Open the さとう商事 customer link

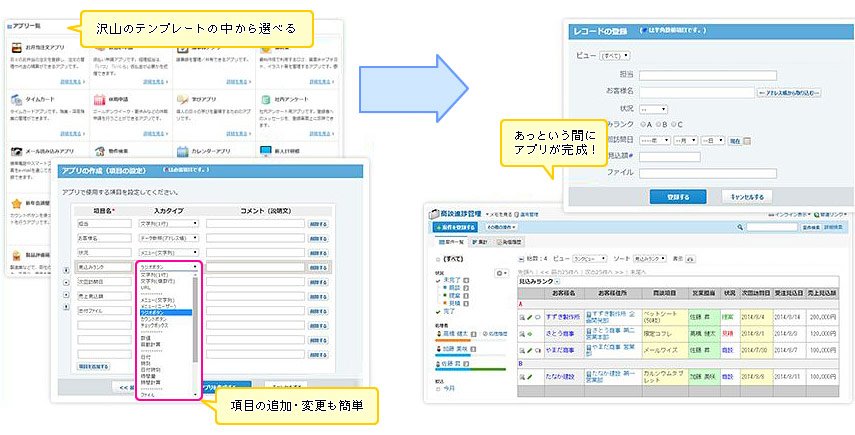[x=558, y=333]
